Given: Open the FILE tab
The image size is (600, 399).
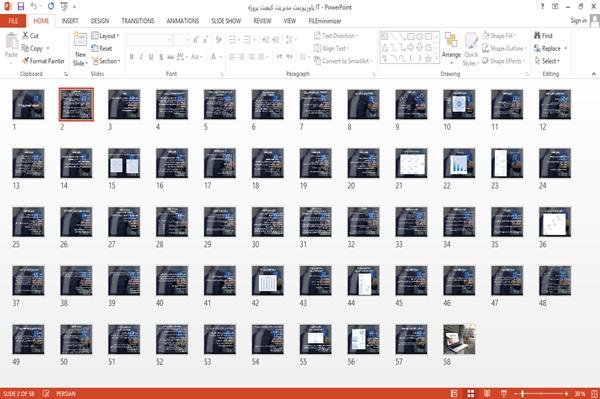Looking at the screenshot, I should (x=13, y=21).
